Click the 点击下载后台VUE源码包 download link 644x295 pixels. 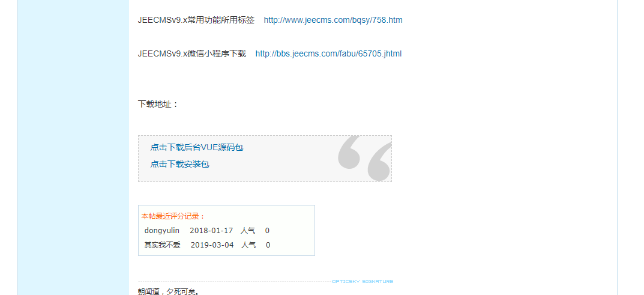tap(197, 148)
